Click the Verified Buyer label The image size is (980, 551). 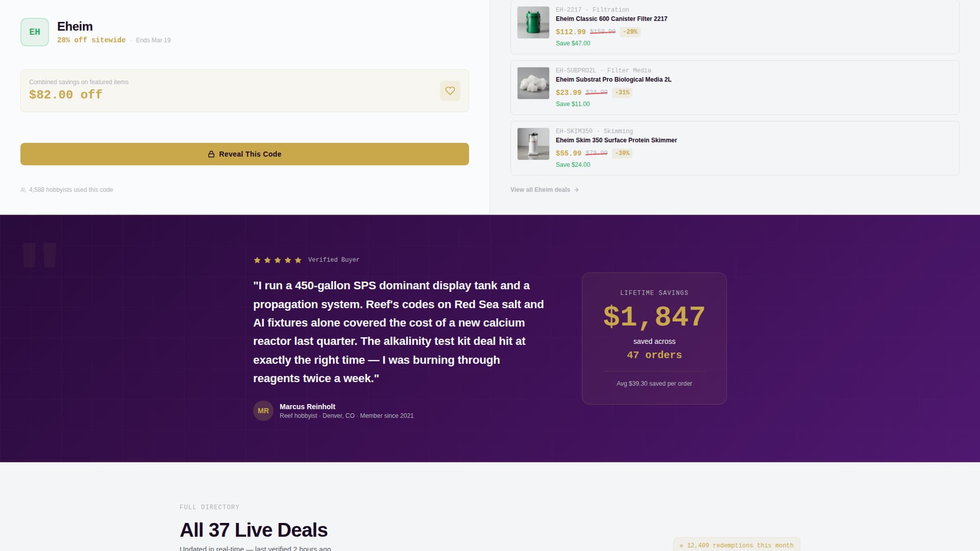pyautogui.click(x=334, y=260)
